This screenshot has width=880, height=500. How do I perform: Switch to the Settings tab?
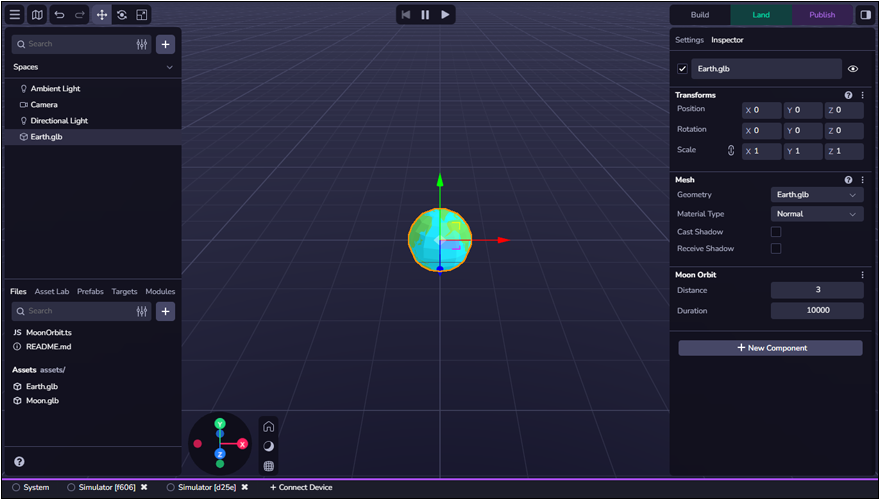click(x=689, y=40)
